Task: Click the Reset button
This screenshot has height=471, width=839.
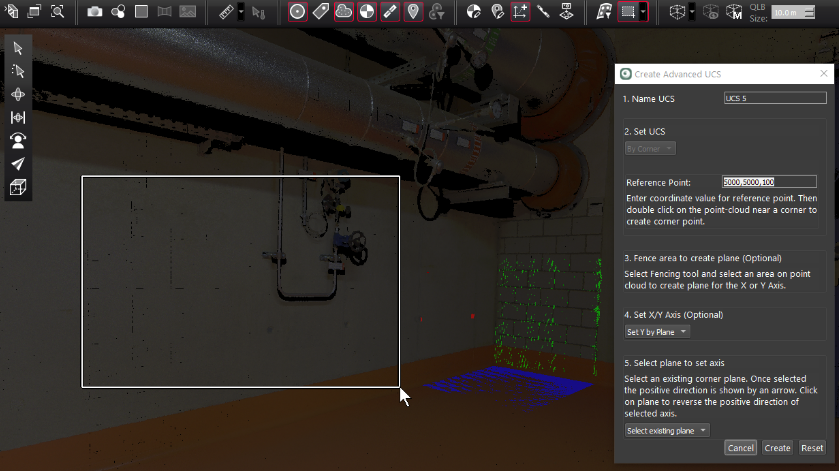Action: 812,448
